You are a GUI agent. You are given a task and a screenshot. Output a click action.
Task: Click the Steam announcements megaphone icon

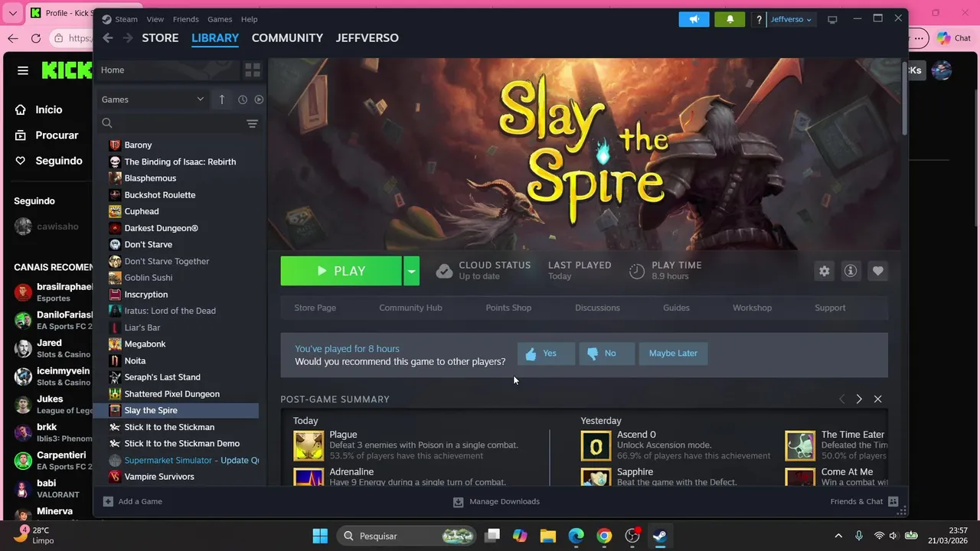click(694, 19)
